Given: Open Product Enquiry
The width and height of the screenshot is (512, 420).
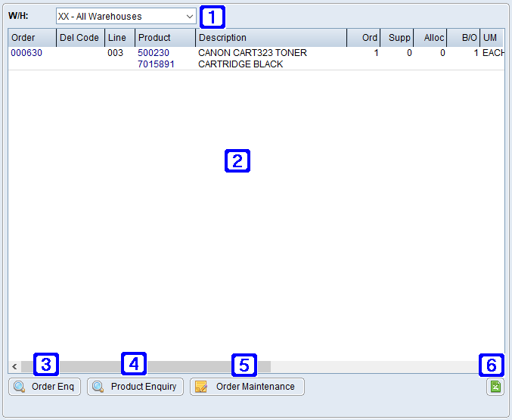Looking at the screenshot, I should tap(135, 387).
